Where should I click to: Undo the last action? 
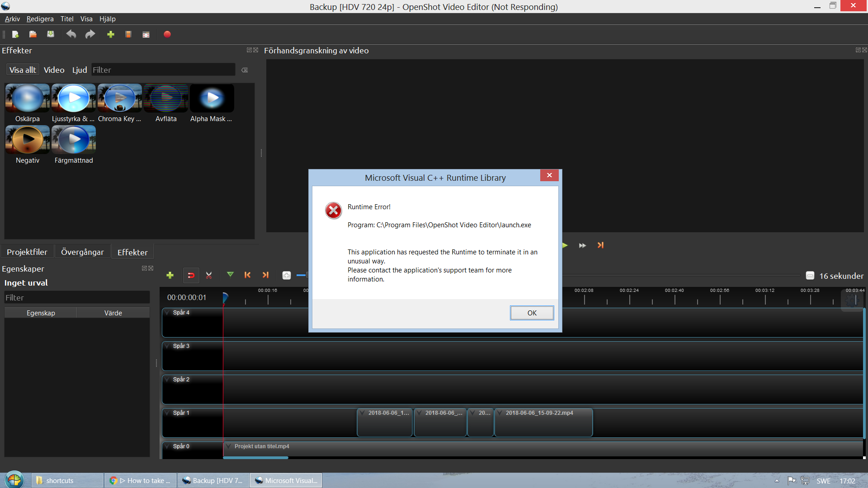(x=71, y=34)
